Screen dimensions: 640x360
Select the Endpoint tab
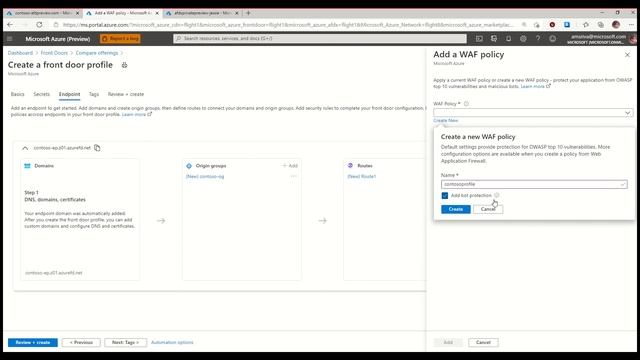69,94
